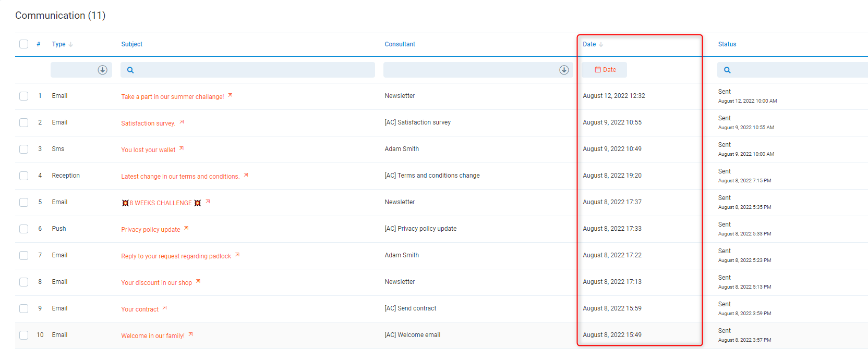Open the Date filter picker
The height and width of the screenshot is (349, 868).
tap(605, 70)
